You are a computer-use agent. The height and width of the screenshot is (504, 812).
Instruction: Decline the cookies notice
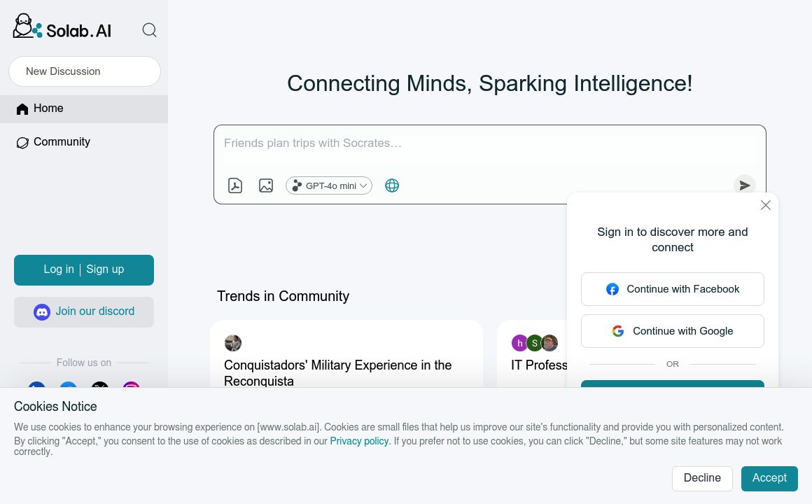(702, 478)
